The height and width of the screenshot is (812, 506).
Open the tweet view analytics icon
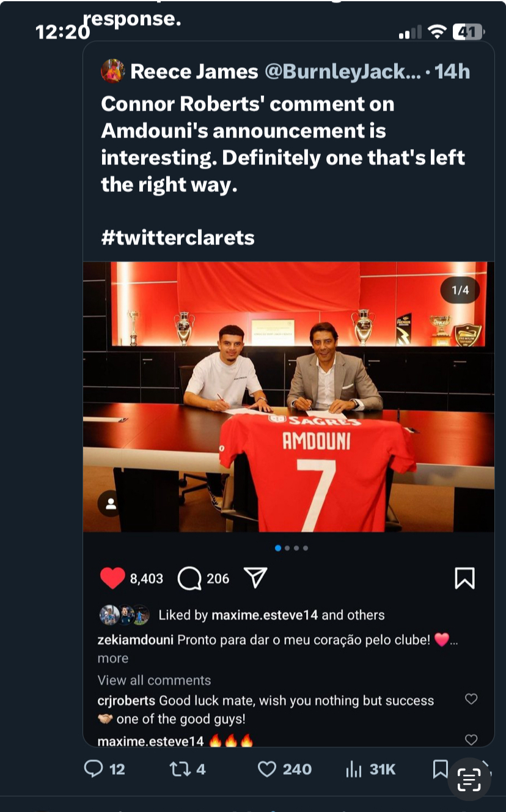pyautogui.click(x=354, y=769)
